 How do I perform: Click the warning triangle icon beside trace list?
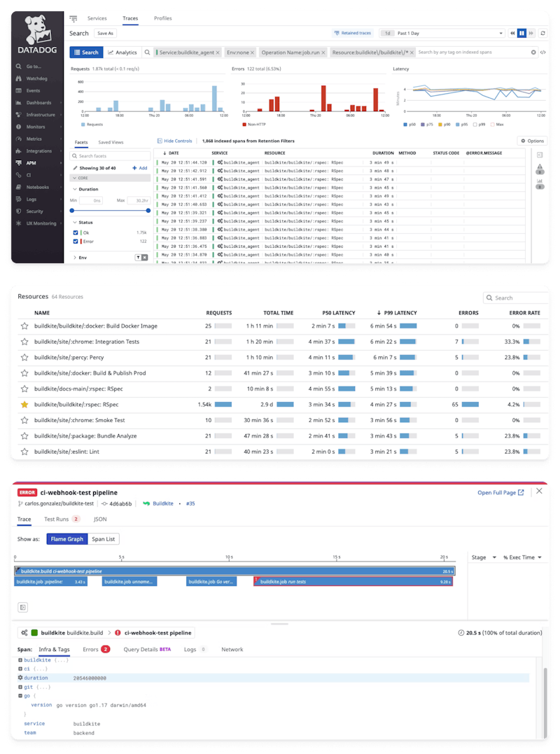coord(540,167)
